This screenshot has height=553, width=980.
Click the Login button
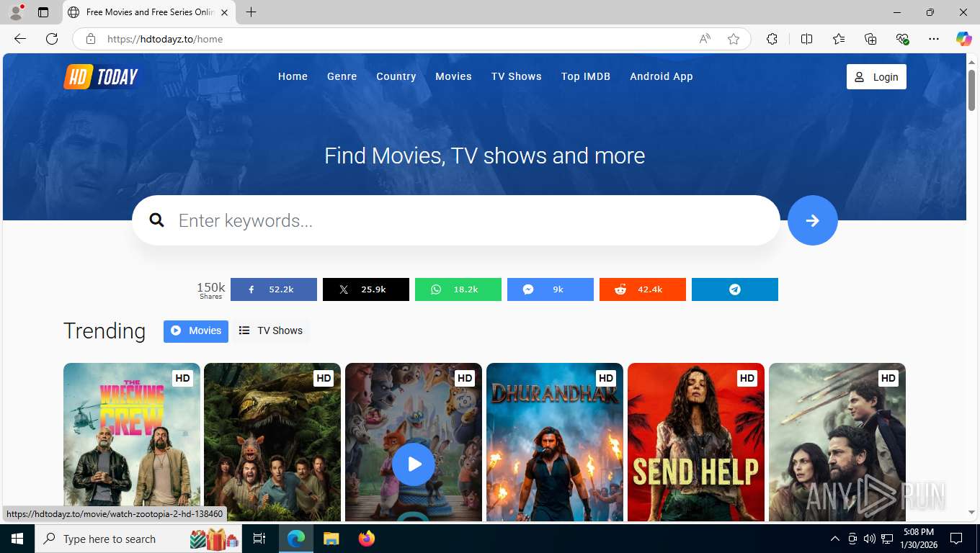[x=876, y=77]
